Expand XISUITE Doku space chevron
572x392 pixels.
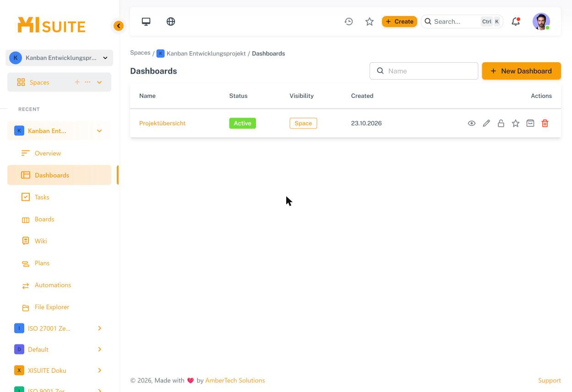point(99,371)
